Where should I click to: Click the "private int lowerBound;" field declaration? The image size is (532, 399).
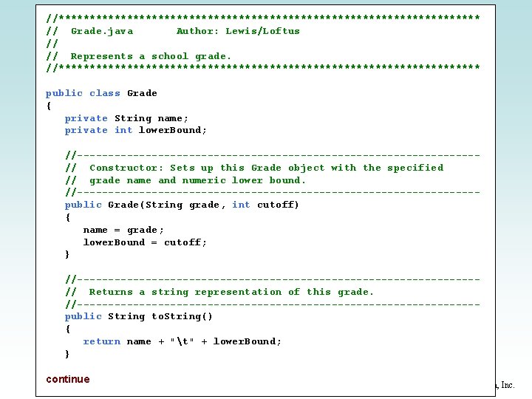[135, 130]
